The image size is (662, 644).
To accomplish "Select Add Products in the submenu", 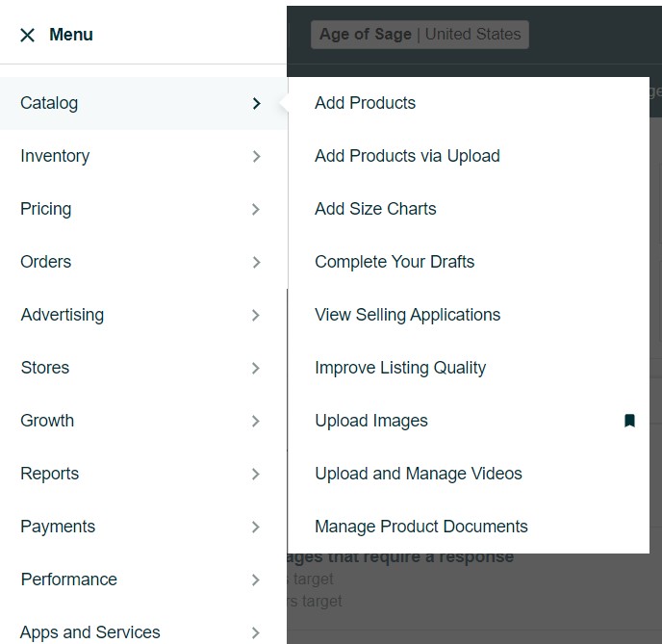I will pyautogui.click(x=469, y=103).
